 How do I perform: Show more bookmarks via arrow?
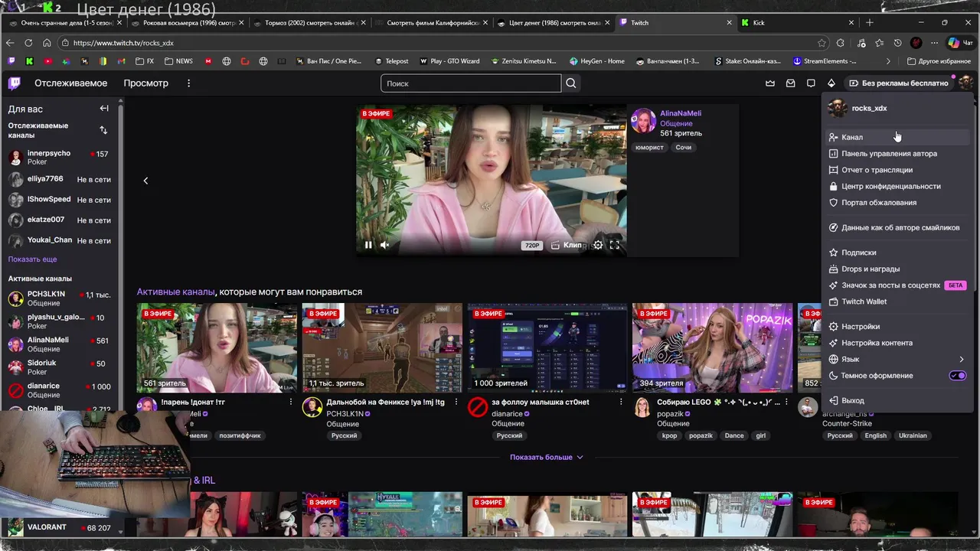click(x=888, y=61)
